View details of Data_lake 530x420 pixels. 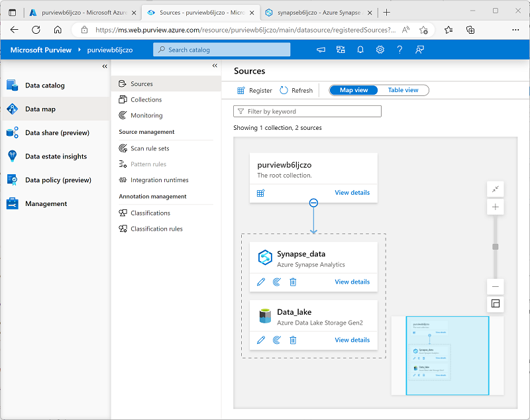pyautogui.click(x=352, y=340)
